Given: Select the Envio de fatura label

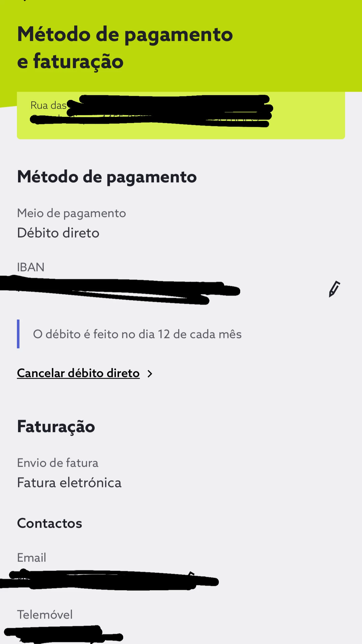Looking at the screenshot, I should pyautogui.click(x=58, y=463).
